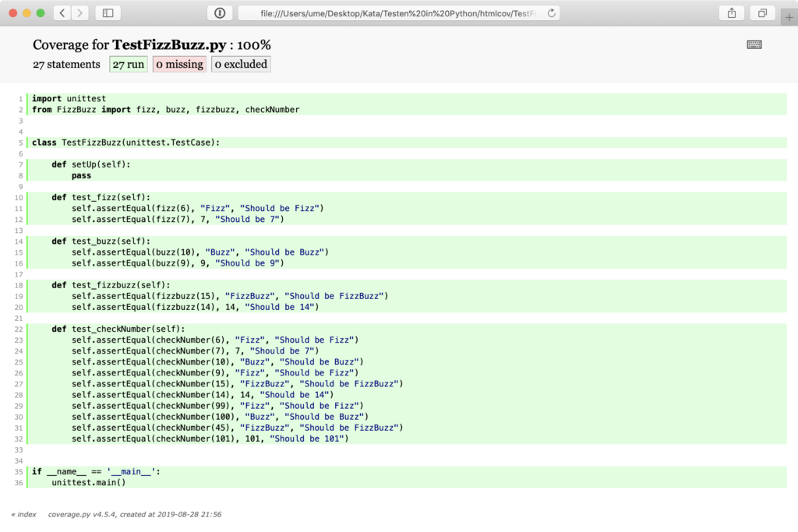798x532 pixels.
Task: Click the circular extension icon left of address bar
Action: [x=220, y=13]
